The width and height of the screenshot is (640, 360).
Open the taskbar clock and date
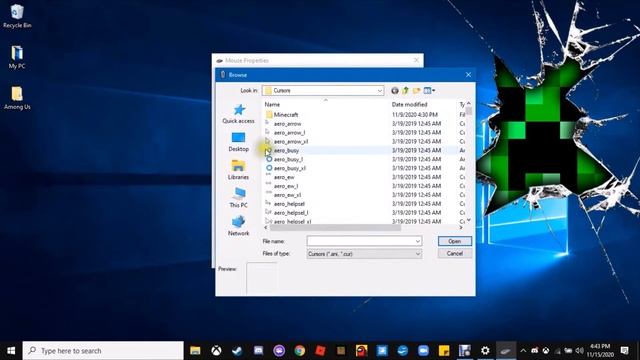(600, 351)
